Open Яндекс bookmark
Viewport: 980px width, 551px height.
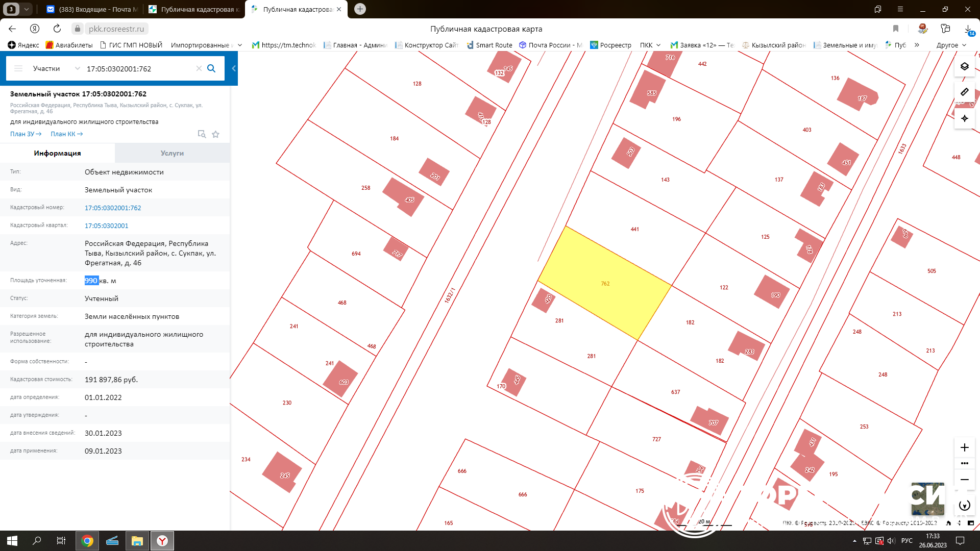pos(23,45)
